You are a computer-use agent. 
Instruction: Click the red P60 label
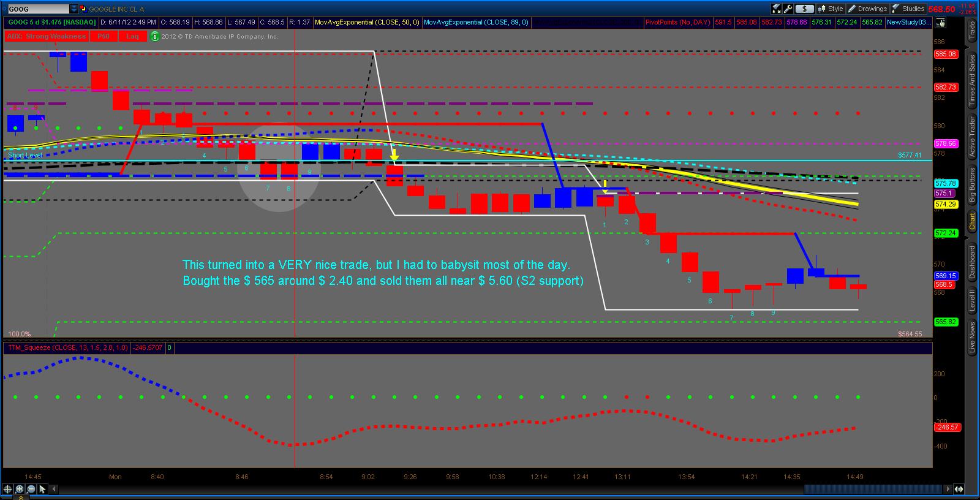104,36
